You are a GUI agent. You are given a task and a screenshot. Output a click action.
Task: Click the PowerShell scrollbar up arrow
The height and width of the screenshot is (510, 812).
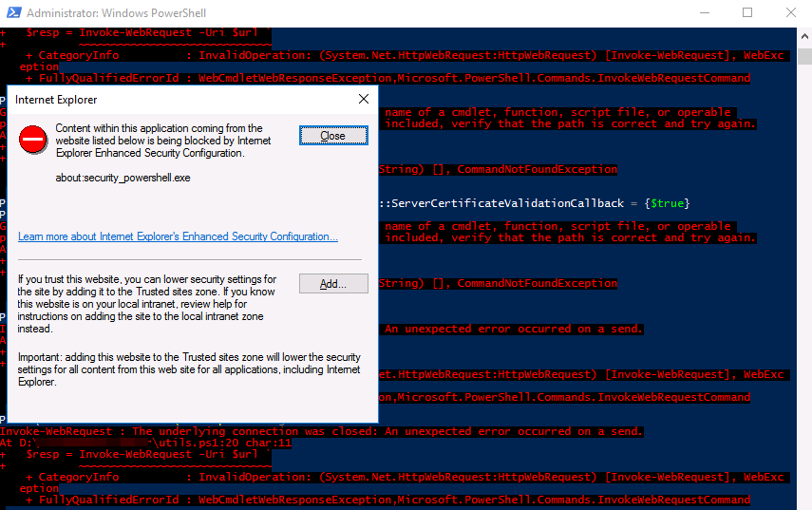tap(803, 35)
